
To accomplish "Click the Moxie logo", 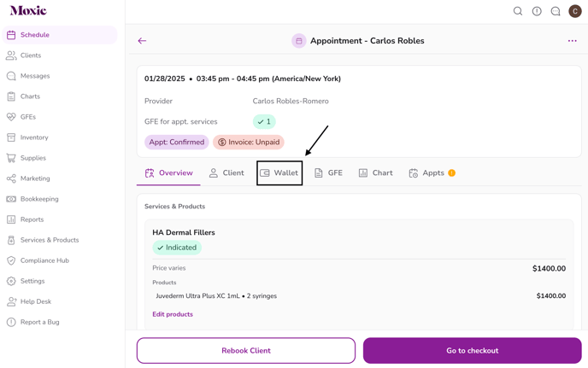I will [x=28, y=11].
